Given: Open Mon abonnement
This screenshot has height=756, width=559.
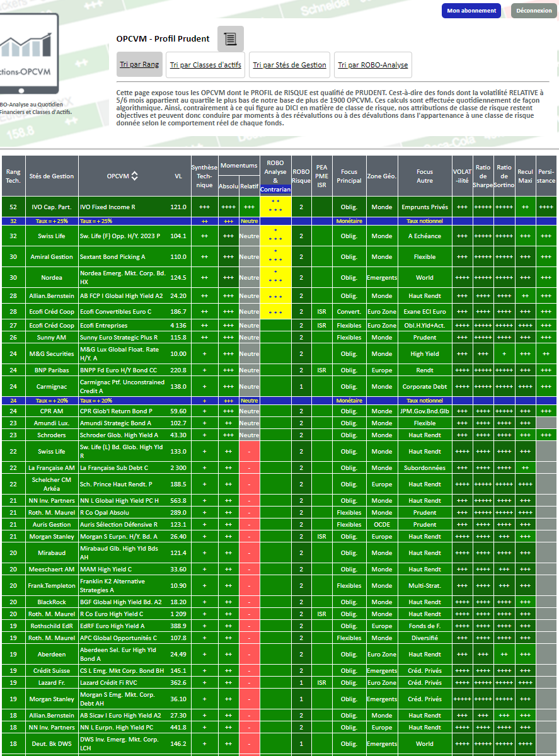Looking at the screenshot, I should click(x=471, y=11).
